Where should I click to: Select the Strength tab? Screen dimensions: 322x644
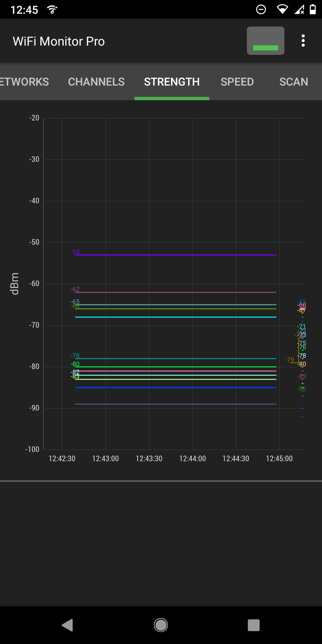tap(172, 82)
